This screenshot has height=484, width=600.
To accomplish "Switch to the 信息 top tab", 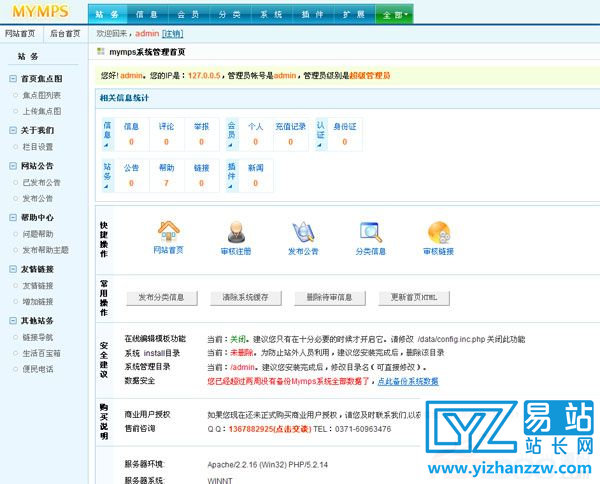I will (147, 15).
